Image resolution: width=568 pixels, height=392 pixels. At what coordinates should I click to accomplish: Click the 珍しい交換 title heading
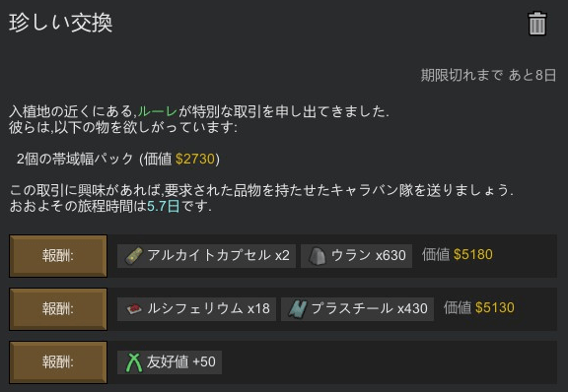coord(60,23)
